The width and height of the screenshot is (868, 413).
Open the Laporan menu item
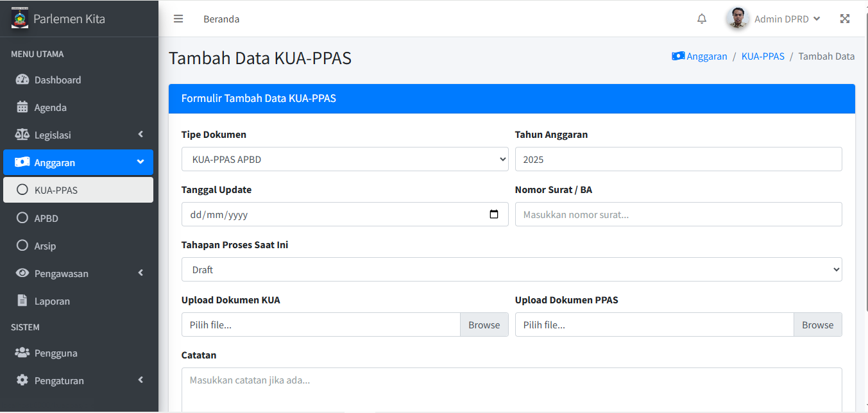(52, 301)
